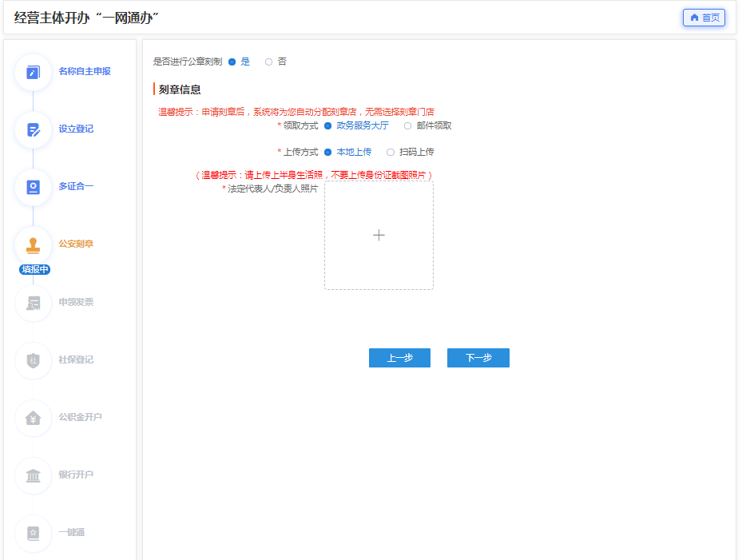Open the 公积金开户 step label
Image resolution: width=750 pixels, height=560 pixels.
coord(81,417)
